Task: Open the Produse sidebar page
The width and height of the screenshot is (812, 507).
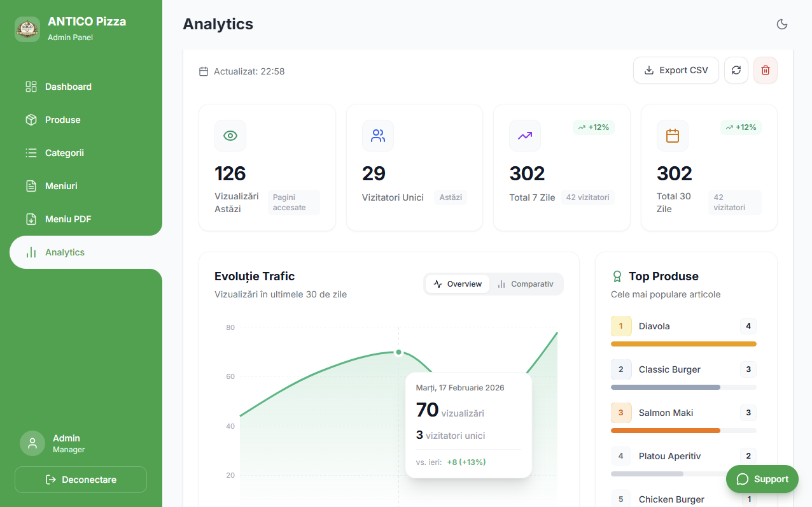Action: click(62, 120)
